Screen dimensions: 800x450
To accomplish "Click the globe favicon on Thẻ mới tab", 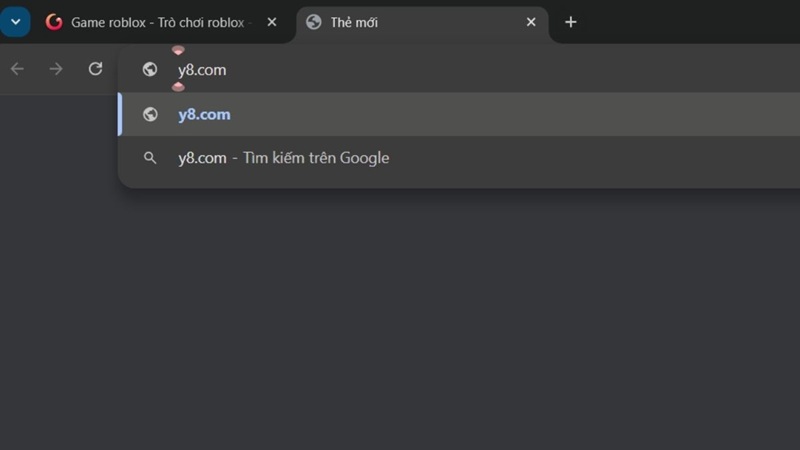I will click(314, 22).
